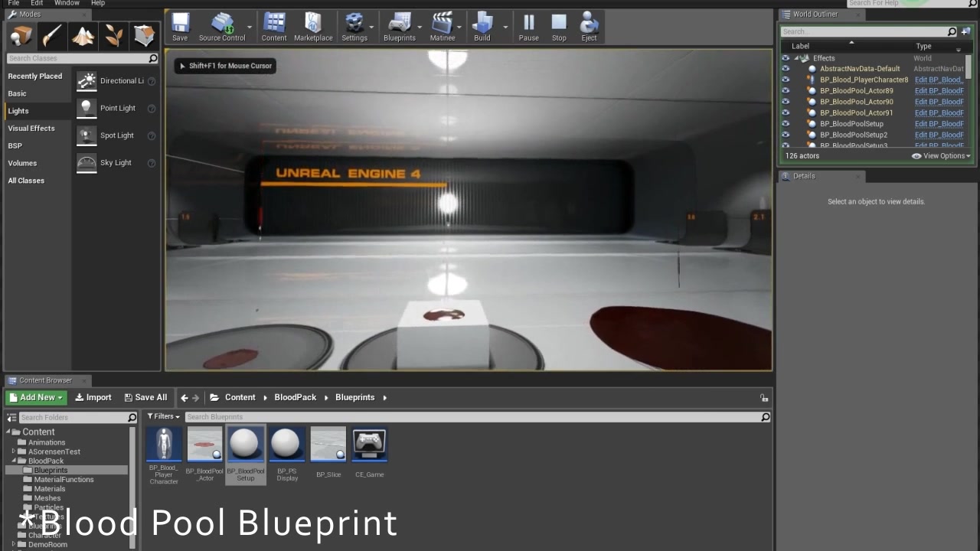The height and width of the screenshot is (551, 980).
Task: Select the Visual Effects category
Action: [37, 129]
